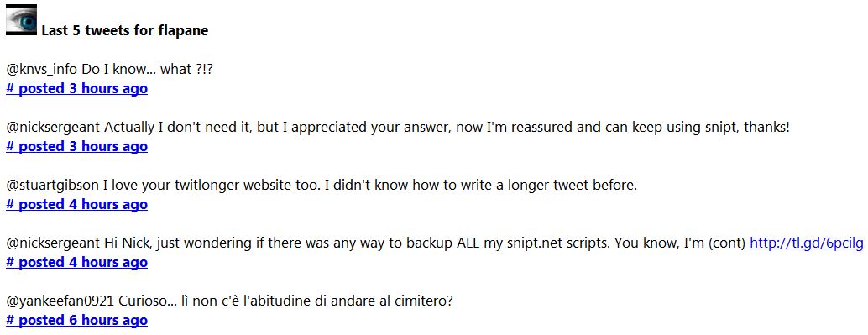Click the @yankeefan0921 mention text
Viewport: 868px width, 335px height.
(x=60, y=301)
